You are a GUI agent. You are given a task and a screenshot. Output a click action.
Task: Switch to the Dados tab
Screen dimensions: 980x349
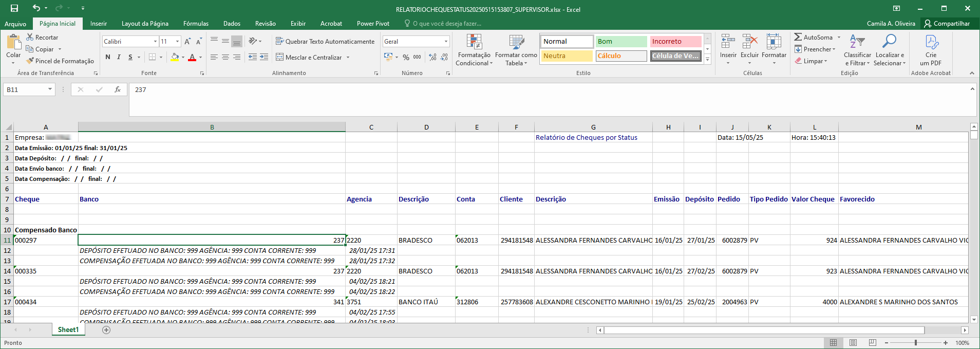pos(232,24)
